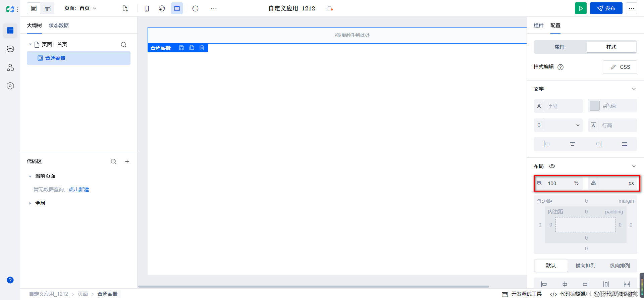Open the help question mark icon
The width and height of the screenshot is (644, 300).
(x=10, y=280)
